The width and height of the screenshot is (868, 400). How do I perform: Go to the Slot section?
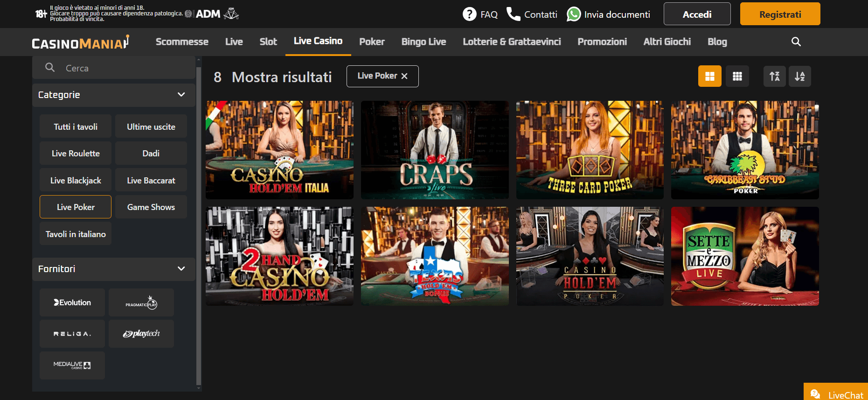[268, 42]
